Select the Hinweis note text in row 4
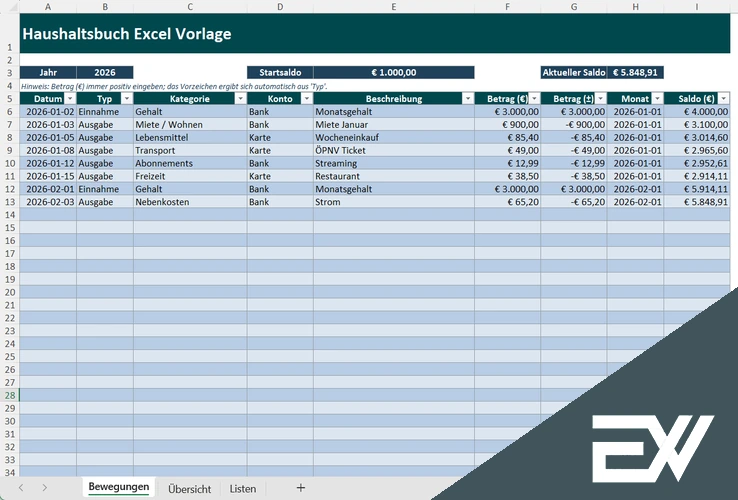738x500 pixels. point(174,87)
